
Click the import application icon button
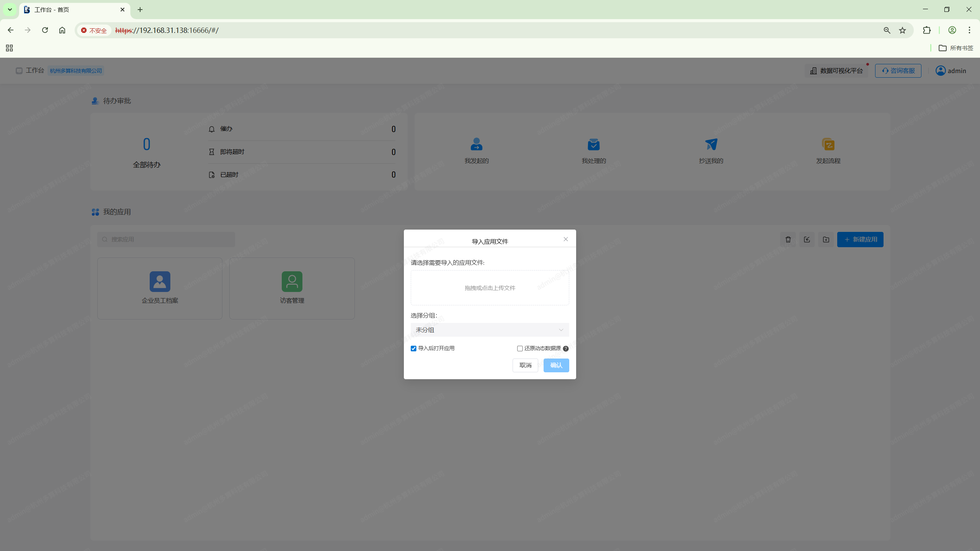(807, 240)
